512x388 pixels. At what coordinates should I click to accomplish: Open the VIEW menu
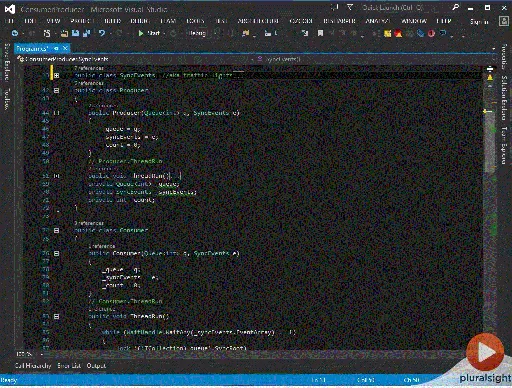coord(53,21)
